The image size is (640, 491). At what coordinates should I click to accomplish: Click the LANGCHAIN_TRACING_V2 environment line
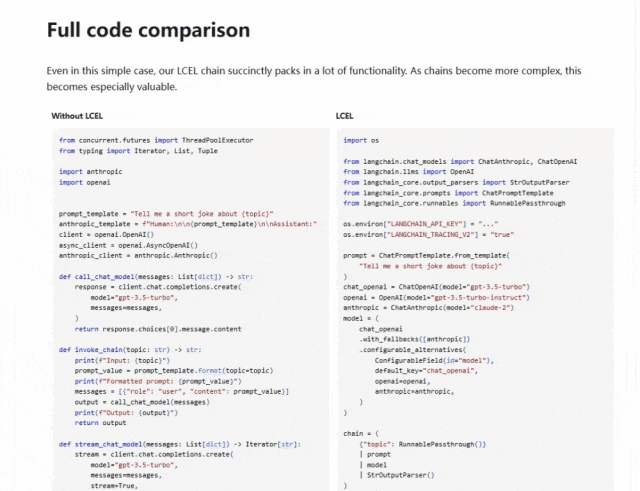(x=429, y=234)
